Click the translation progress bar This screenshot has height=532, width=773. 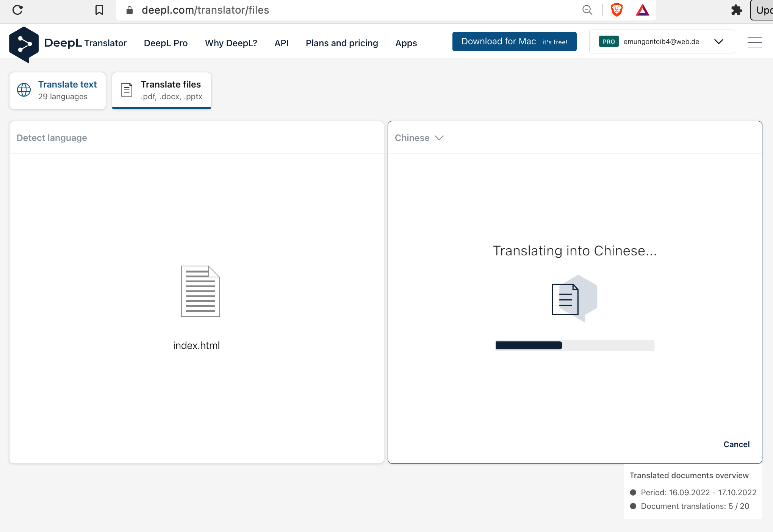[574, 345]
